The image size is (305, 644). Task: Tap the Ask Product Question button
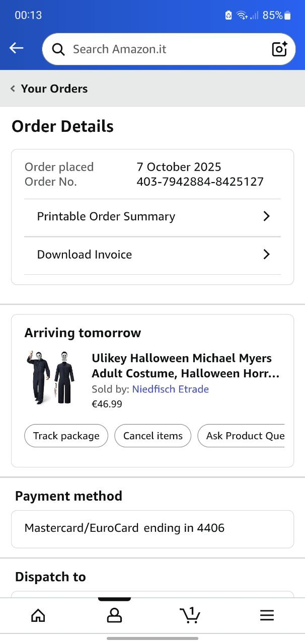[241, 436]
